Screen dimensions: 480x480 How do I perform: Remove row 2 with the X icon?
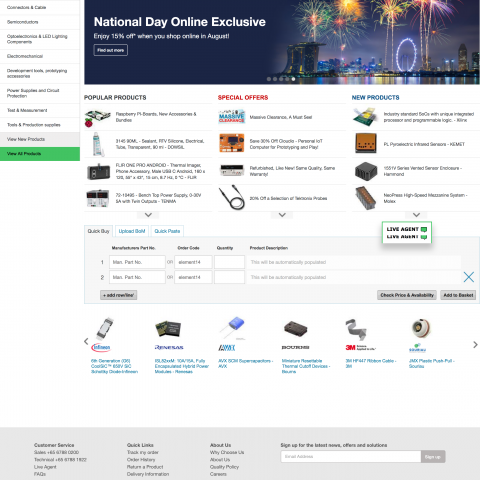[469, 277]
